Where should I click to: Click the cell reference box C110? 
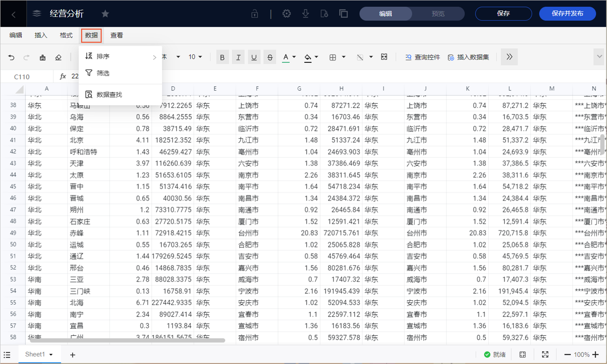(x=27, y=77)
